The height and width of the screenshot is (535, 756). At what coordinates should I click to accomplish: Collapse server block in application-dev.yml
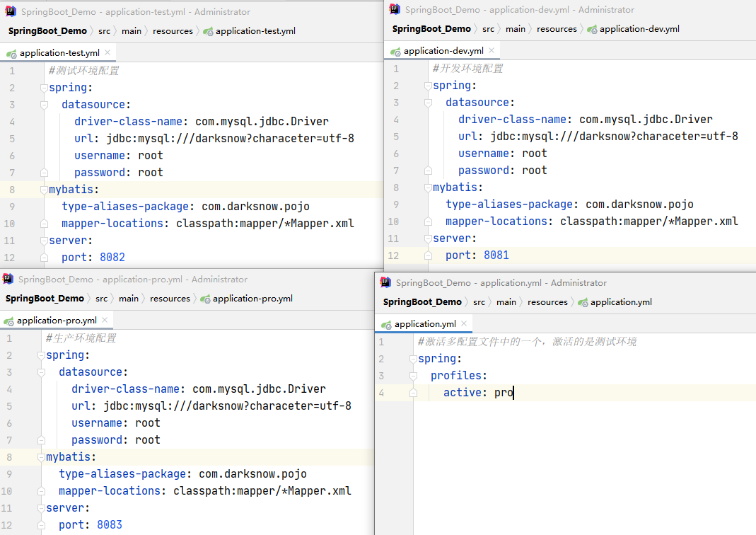point(428,238)
